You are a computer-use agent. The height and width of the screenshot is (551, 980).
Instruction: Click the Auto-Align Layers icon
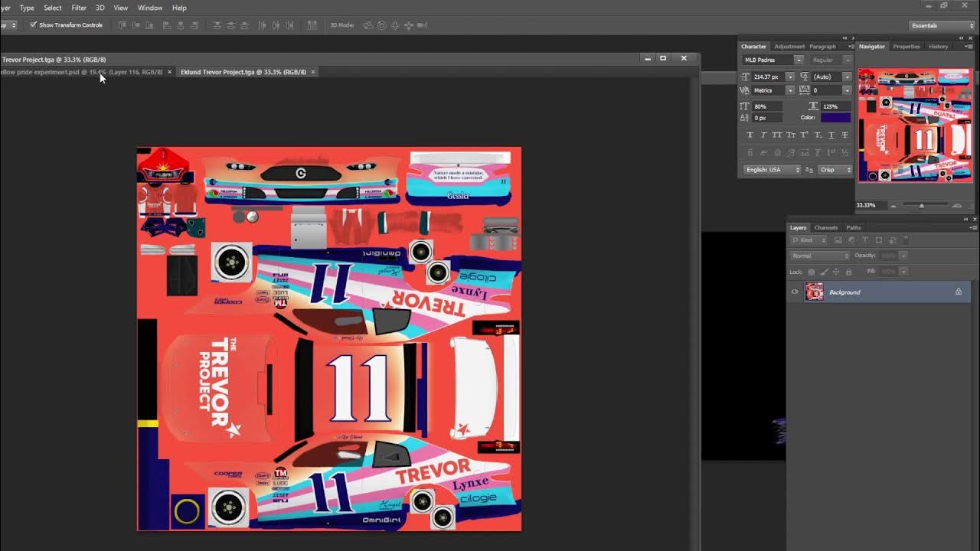click(312, 25)
